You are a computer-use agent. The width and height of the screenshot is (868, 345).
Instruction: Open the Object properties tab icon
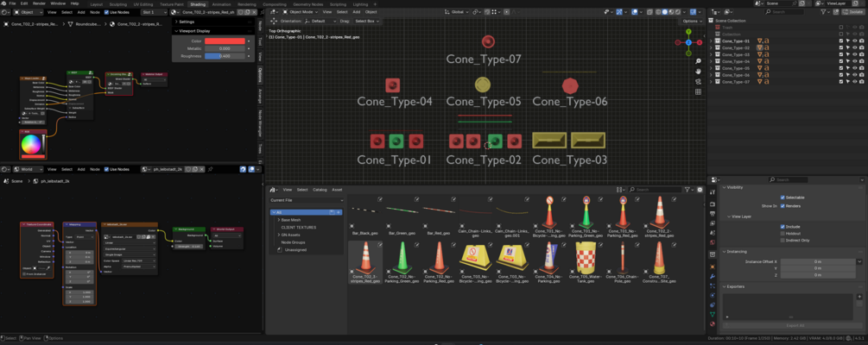click(x=713, y=267)
